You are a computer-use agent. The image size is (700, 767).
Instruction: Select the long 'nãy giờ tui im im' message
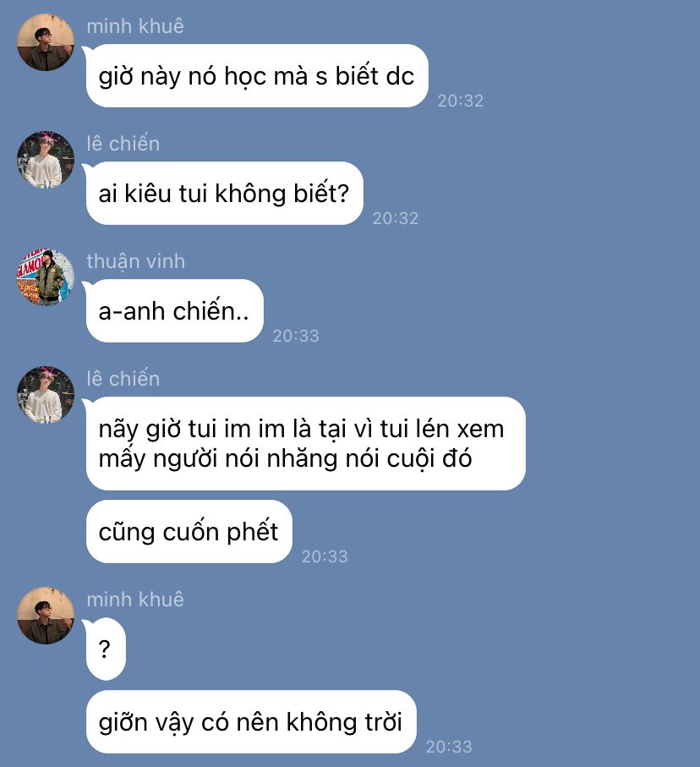pos(305,443)
